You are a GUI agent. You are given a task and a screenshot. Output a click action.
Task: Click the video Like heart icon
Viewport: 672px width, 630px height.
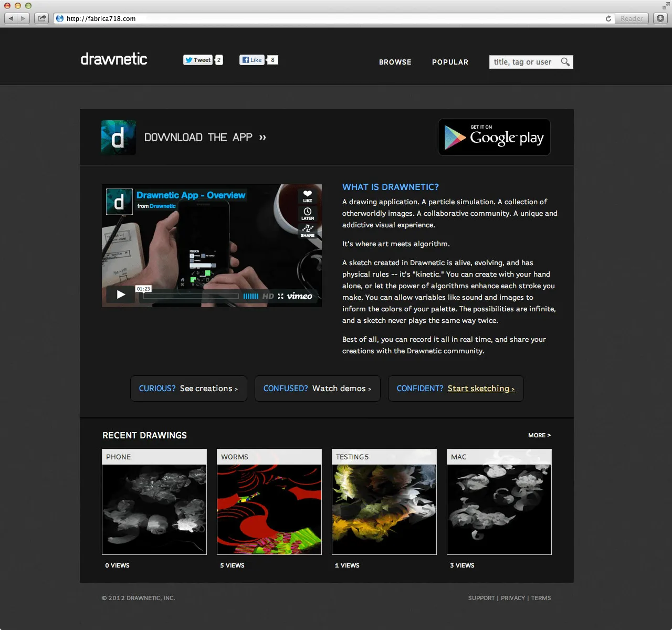pyautogui.click(x=308, y=196)
